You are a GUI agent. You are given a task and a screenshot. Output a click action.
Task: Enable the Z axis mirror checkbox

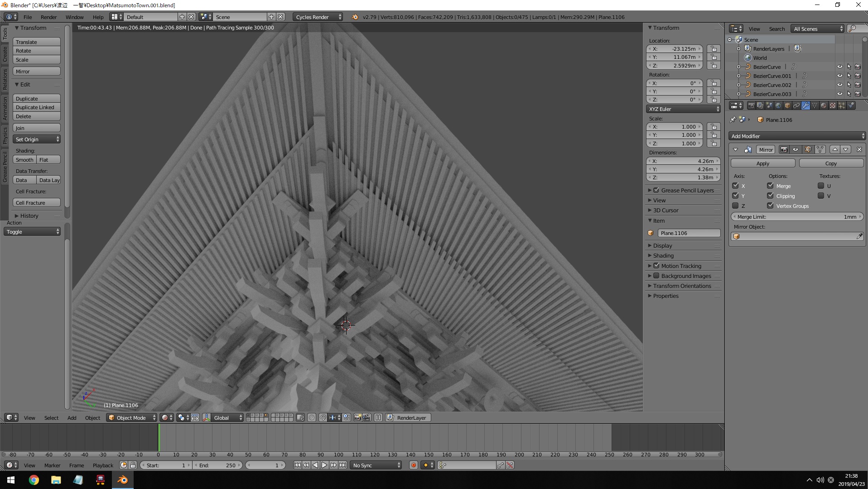735,206
